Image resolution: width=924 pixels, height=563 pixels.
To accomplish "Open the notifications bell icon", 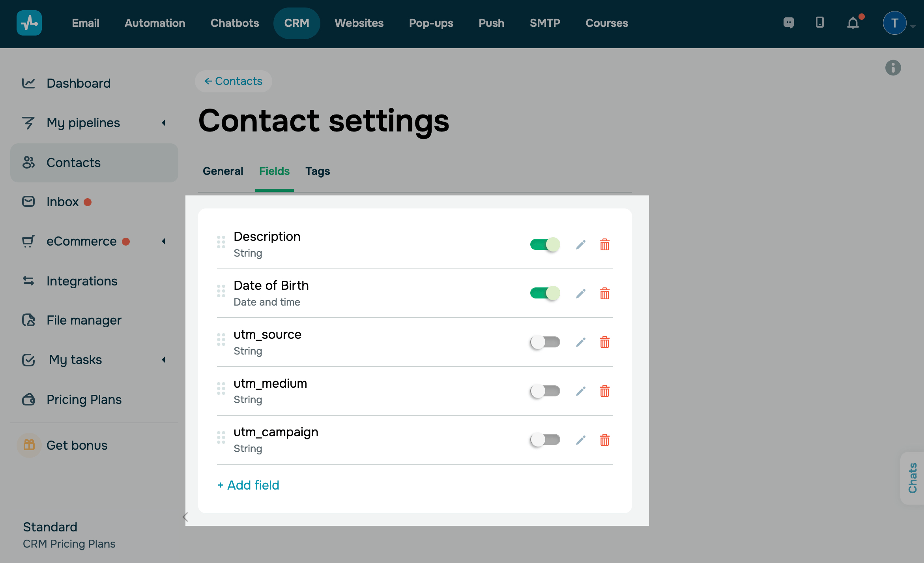I will [x=853, y=23].
